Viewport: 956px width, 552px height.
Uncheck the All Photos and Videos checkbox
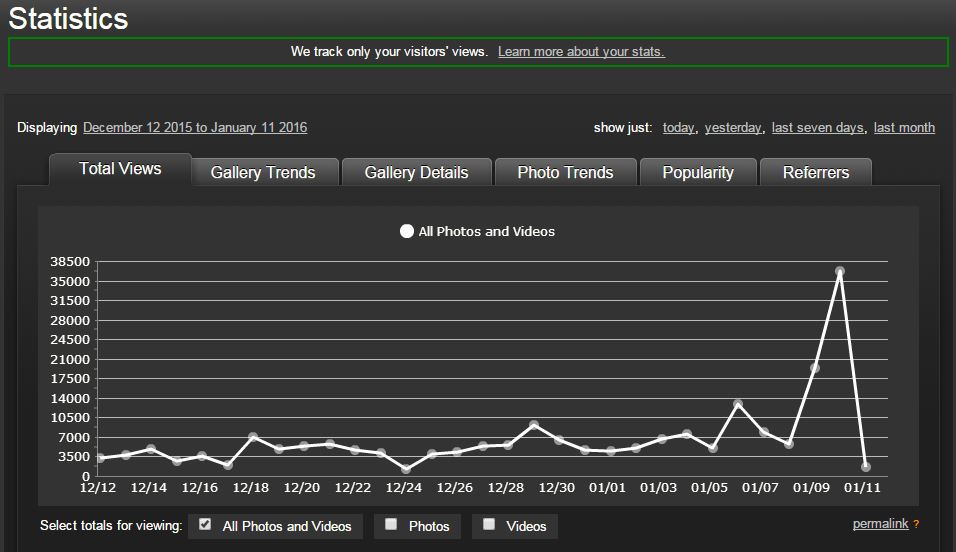(x=205, y=524)
